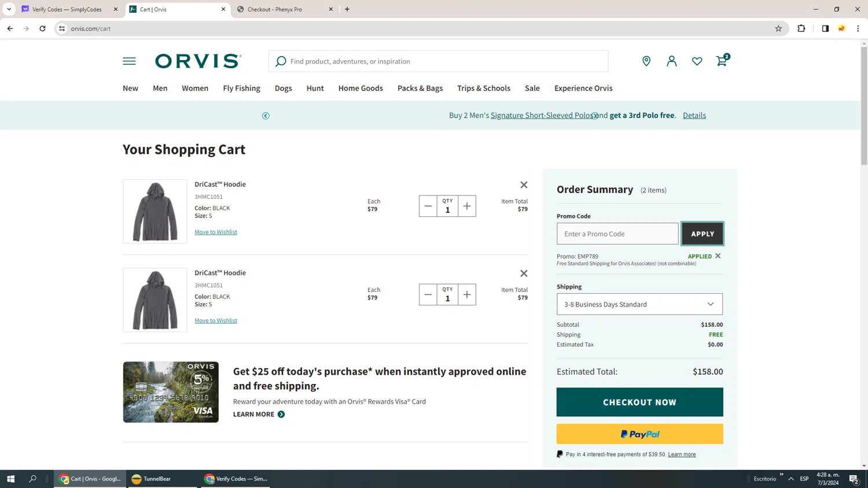Open Chrome three-dot menu

[858, 28]
